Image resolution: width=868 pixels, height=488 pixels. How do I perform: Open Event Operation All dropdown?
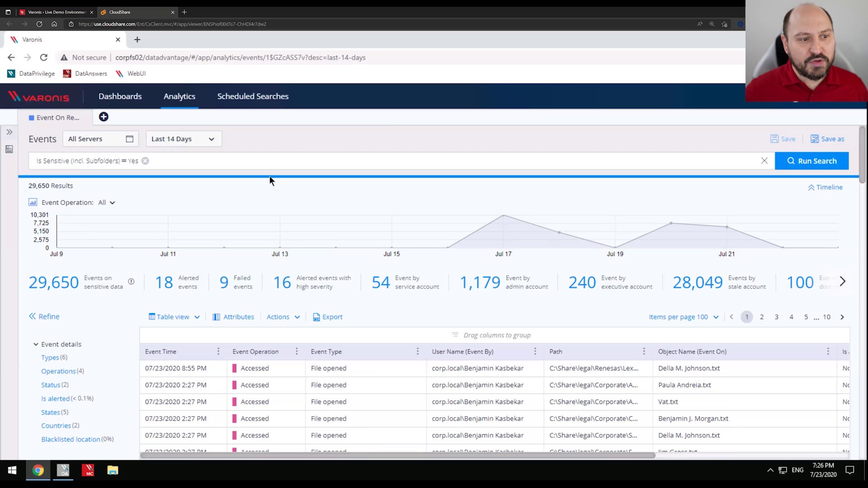(107, 202)
